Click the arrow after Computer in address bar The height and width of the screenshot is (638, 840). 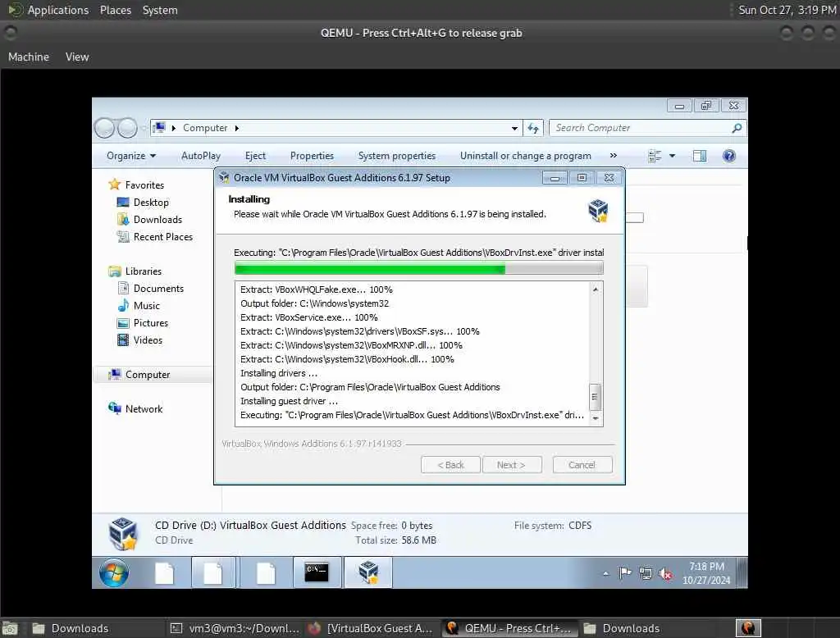237,128
